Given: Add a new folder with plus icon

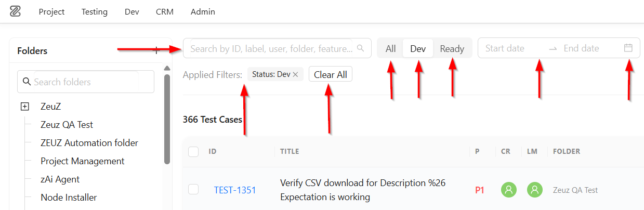Looking at the screenshot, I should click(x=156, y=50).
